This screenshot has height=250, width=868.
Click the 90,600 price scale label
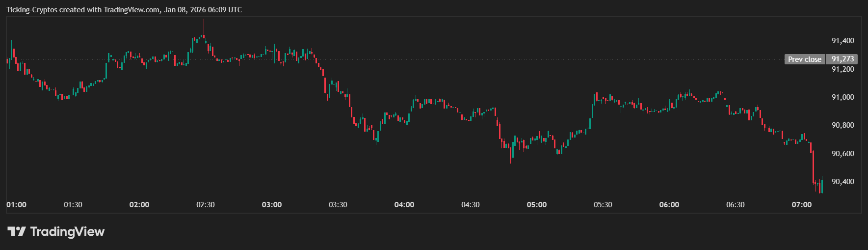point(842,154)
